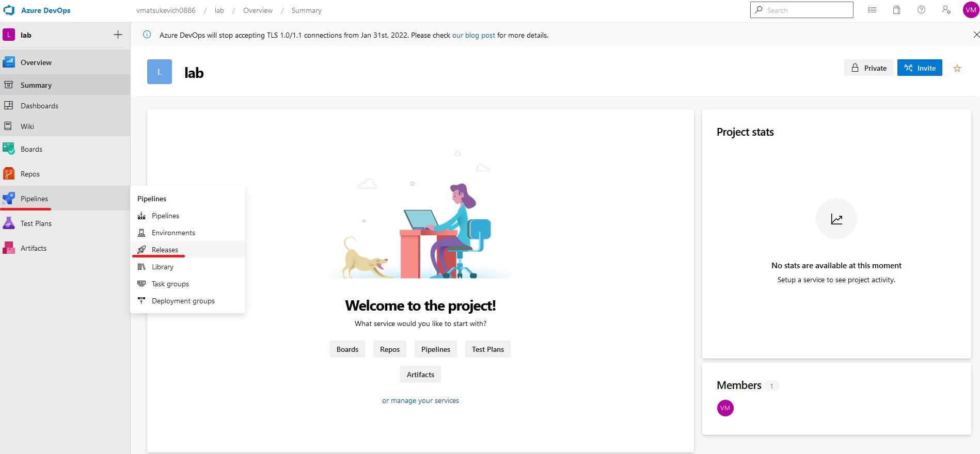Click the Wiki page icon
Image resolution: width=980 pixels, height=454 pixels.
[8, 126]
